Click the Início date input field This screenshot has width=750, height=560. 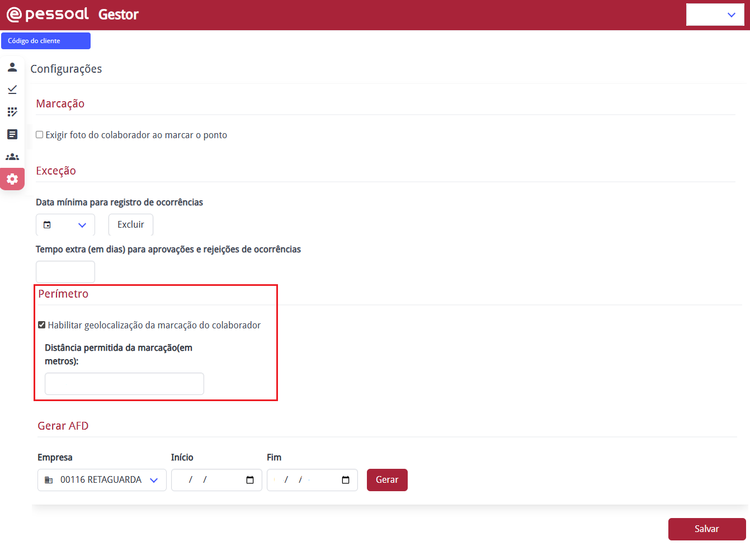216,480
